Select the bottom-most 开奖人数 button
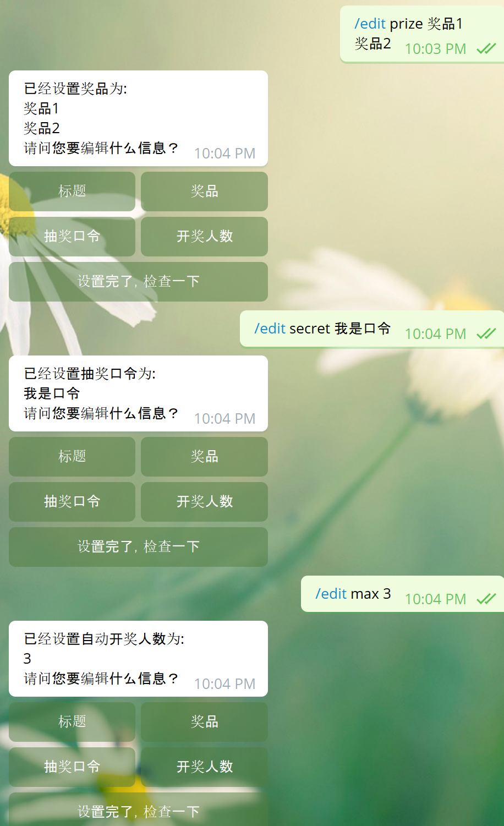The height and width of the screenshot is (826, 504). click(204, 767)
